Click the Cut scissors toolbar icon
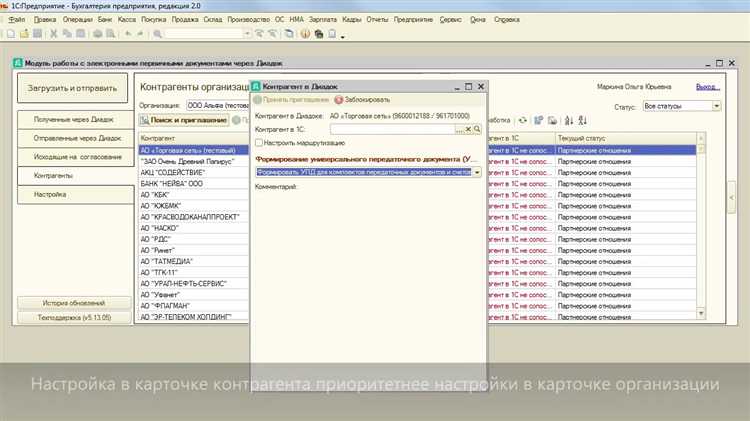750x421 pixels. (54, 33)
